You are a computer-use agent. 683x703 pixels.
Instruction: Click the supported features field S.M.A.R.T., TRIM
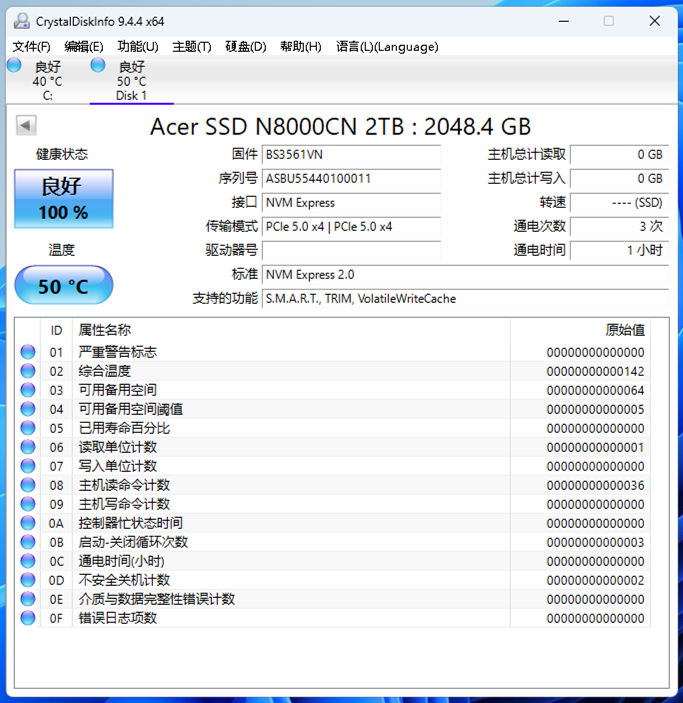click(x=465, y=299)
